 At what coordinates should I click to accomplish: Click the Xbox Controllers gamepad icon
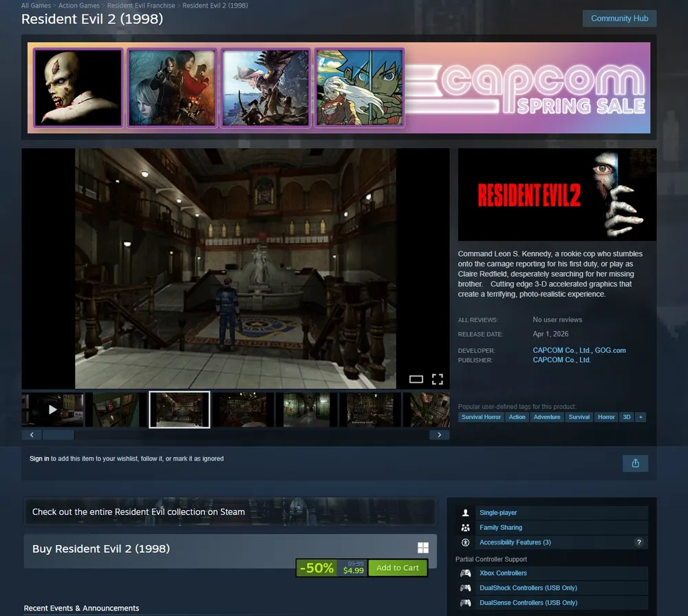pyautogui.click(x=466, y=573)
